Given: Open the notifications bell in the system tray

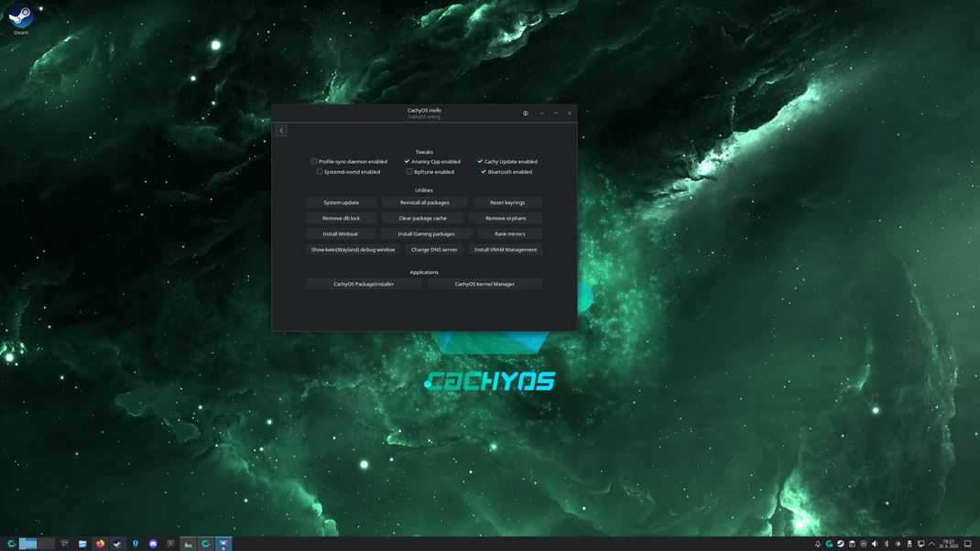Looking at the screenshot, I should tap(818, 544).
